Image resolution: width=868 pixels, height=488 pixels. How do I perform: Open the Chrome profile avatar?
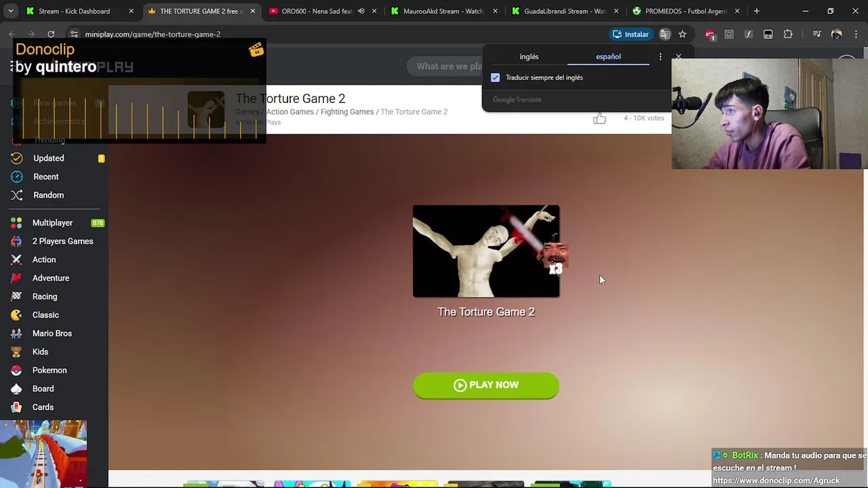coord(836,34)
